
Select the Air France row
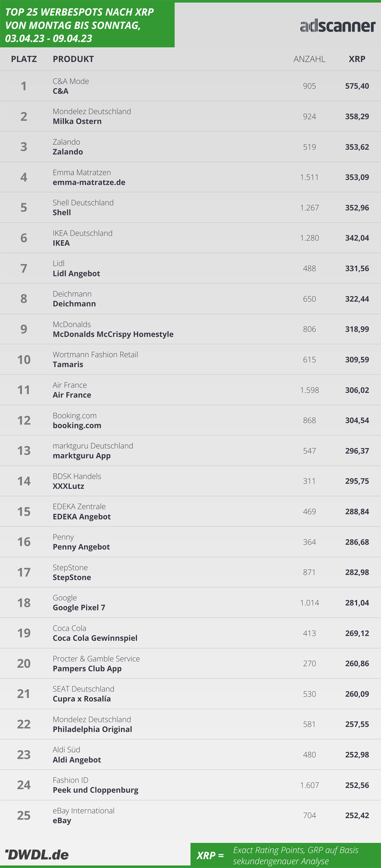point(190,390)
